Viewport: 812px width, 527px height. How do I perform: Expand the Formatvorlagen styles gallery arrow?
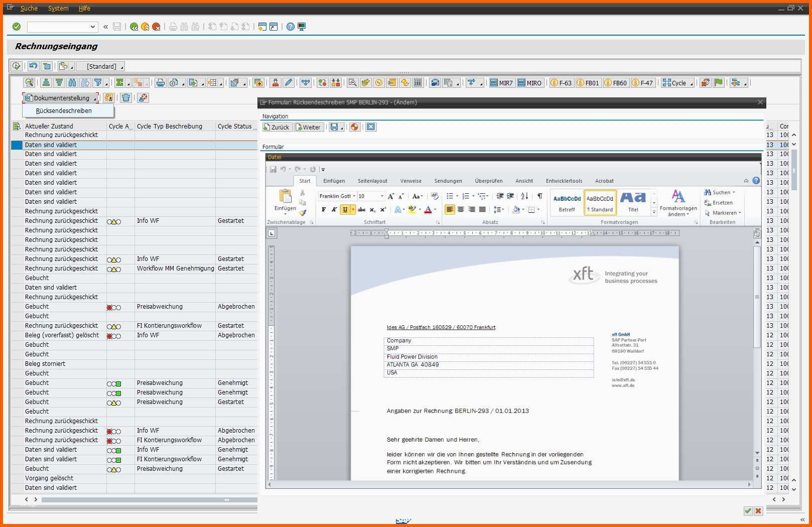point(653,213)
